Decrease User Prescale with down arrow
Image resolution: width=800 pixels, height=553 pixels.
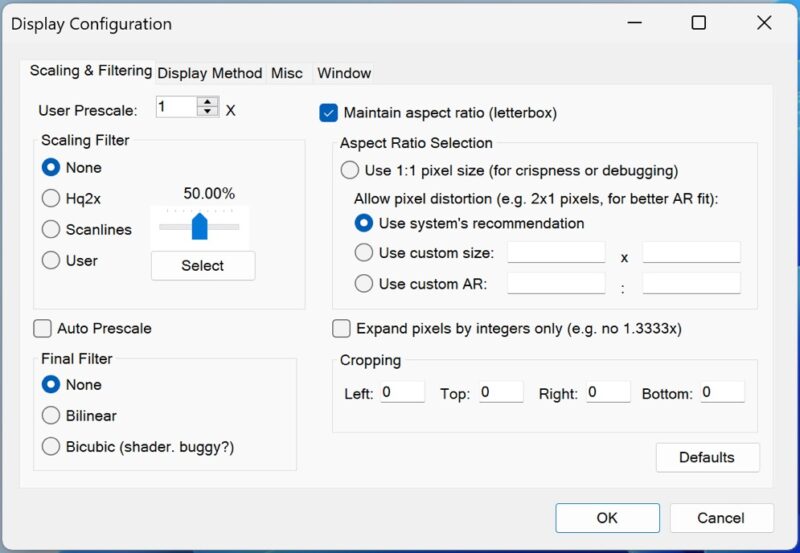[207, 112]
